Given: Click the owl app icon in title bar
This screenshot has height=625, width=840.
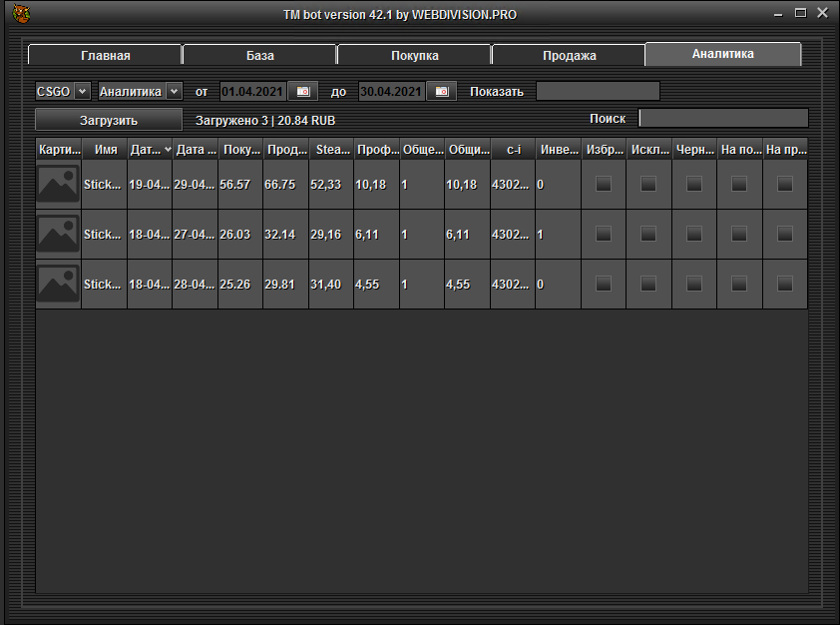Looking at the screenshot, I should [21, 14].
